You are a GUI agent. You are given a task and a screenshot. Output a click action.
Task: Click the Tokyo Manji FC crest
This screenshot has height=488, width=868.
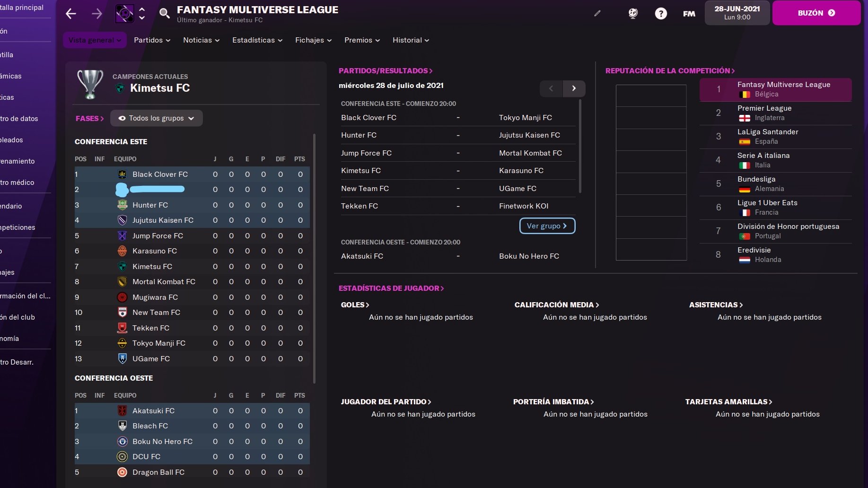point(122,343)
